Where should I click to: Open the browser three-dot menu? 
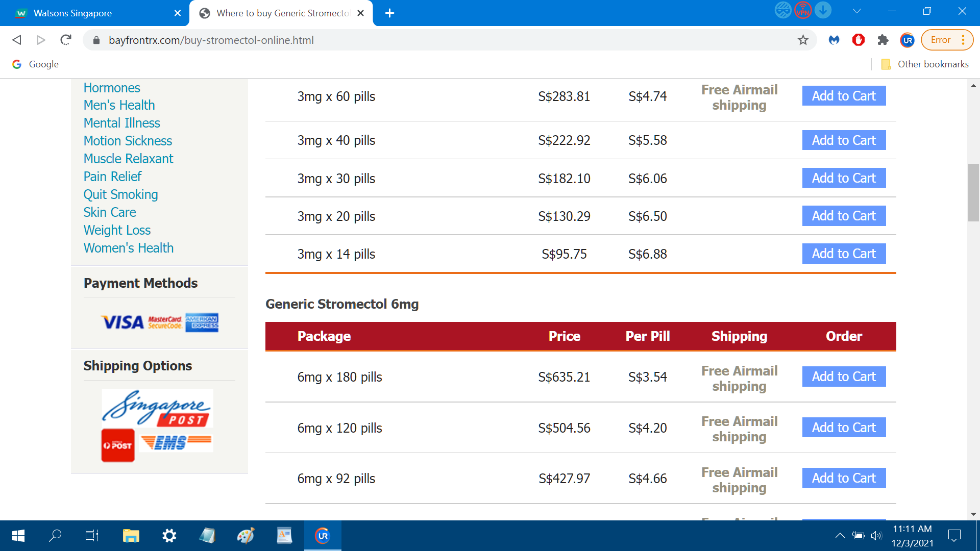click(963, 40)
